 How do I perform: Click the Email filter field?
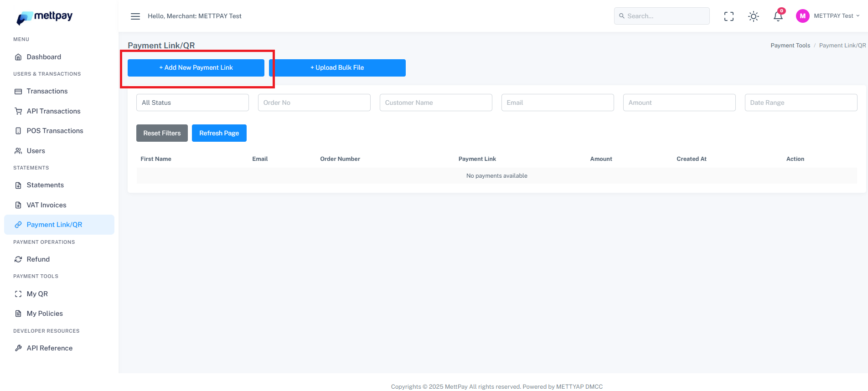[558, 103]
